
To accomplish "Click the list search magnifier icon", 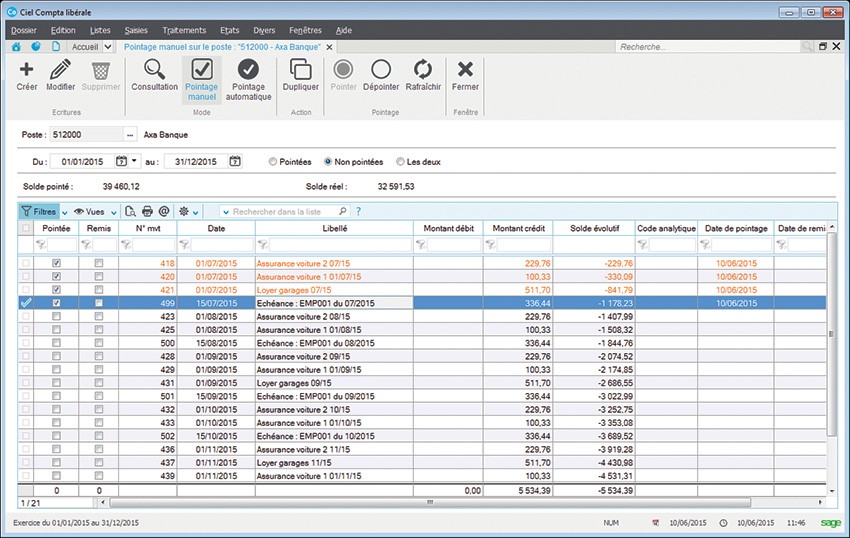I will click(x=343, y=212).
